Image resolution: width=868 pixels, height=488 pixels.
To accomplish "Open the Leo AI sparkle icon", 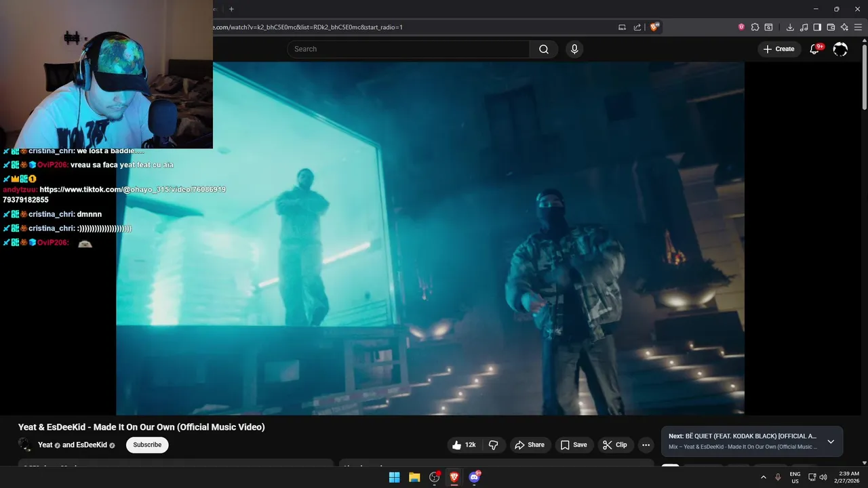I will [844, 27].
